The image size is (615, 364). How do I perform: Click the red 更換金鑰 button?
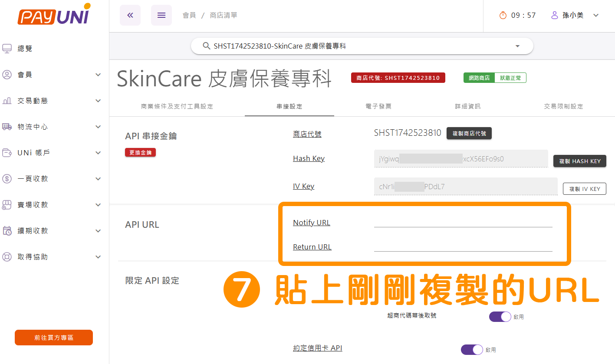(140, 153)
